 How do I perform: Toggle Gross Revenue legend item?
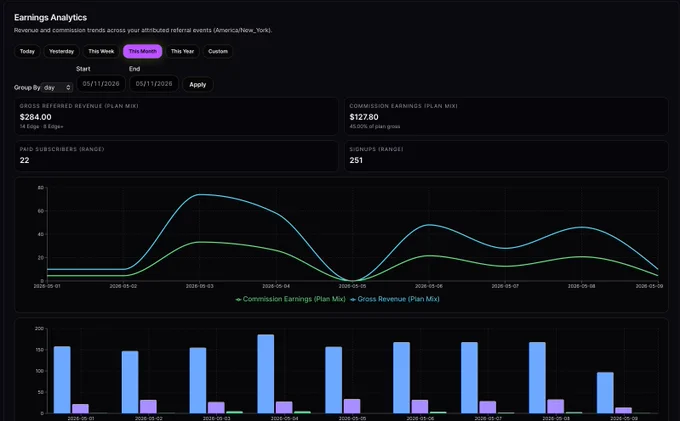(395, 299)
